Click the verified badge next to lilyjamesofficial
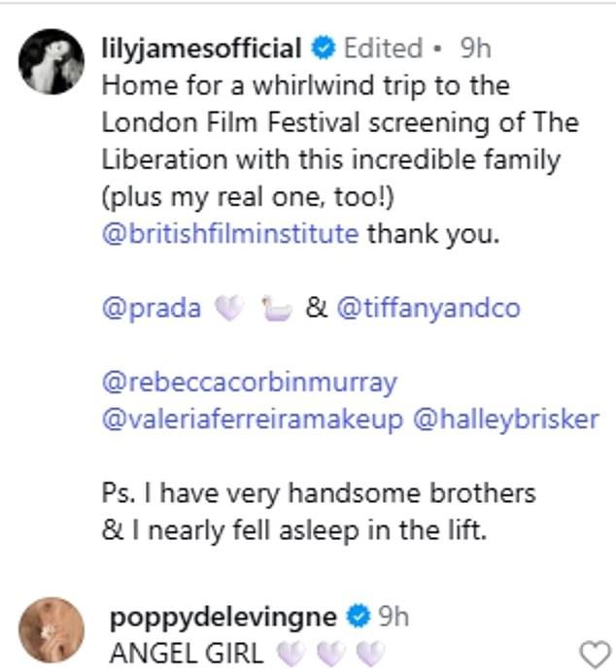 click(323, 48)
